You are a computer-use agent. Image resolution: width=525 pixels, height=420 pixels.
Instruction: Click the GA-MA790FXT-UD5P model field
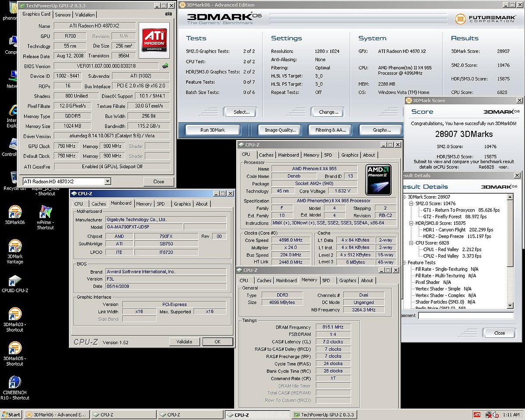(x=144, y=227)
